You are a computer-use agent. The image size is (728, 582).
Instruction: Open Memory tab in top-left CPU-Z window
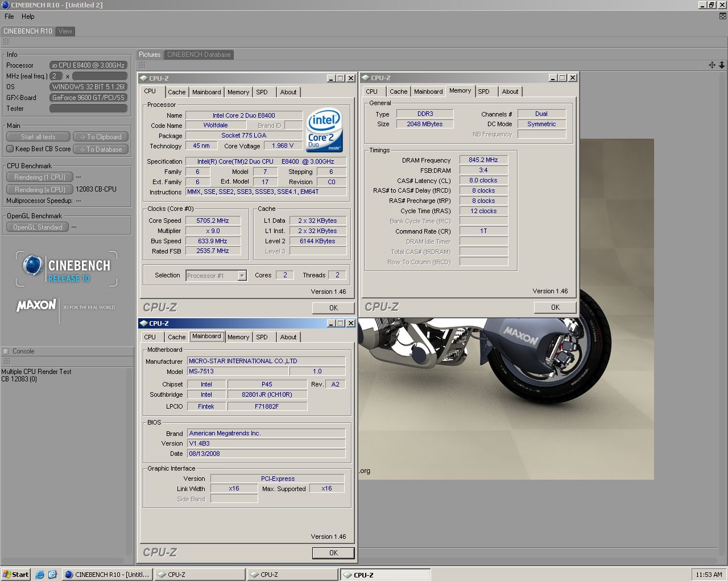click(238, 92)
